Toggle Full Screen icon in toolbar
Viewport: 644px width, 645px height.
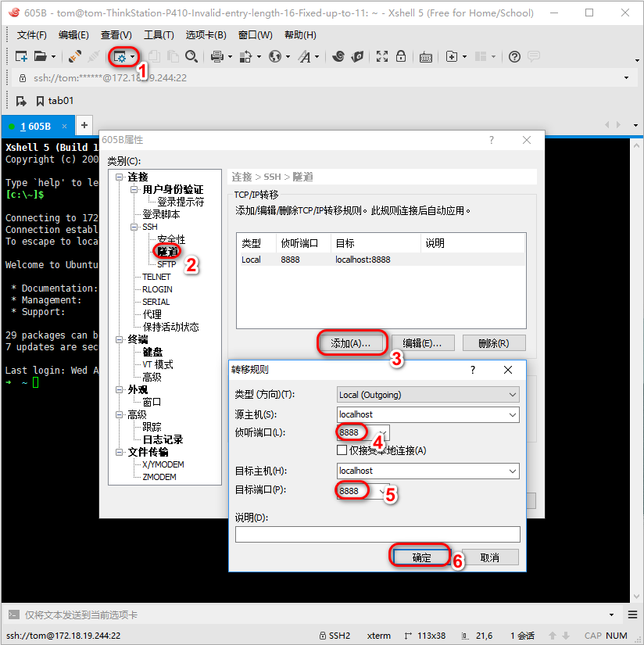point(382,56)
